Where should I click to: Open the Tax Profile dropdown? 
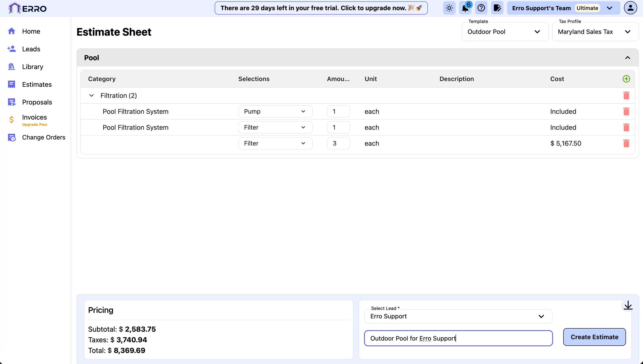595,32
